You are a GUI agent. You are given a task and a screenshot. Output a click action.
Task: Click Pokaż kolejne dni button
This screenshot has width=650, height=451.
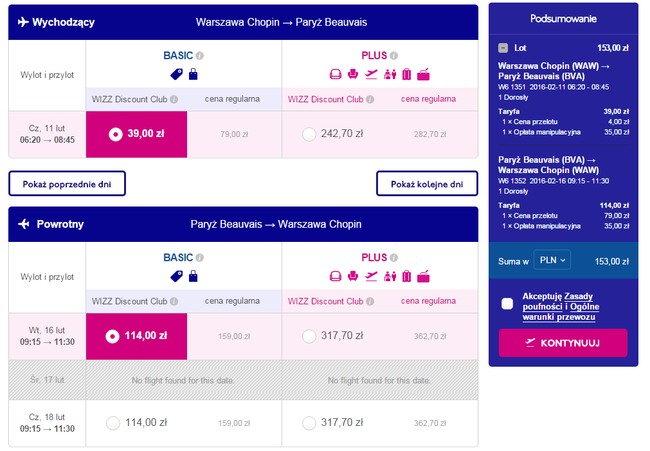[427, 184]
